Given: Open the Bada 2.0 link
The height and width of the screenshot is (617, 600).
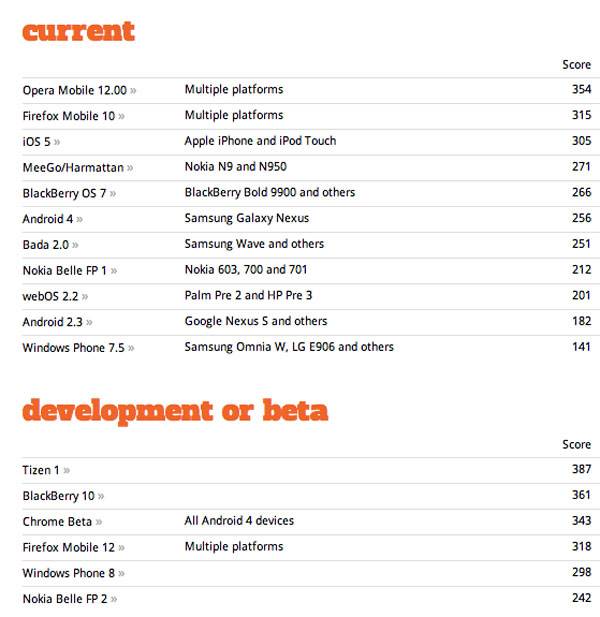Looking at the screenshot, I should coord(50,245).
